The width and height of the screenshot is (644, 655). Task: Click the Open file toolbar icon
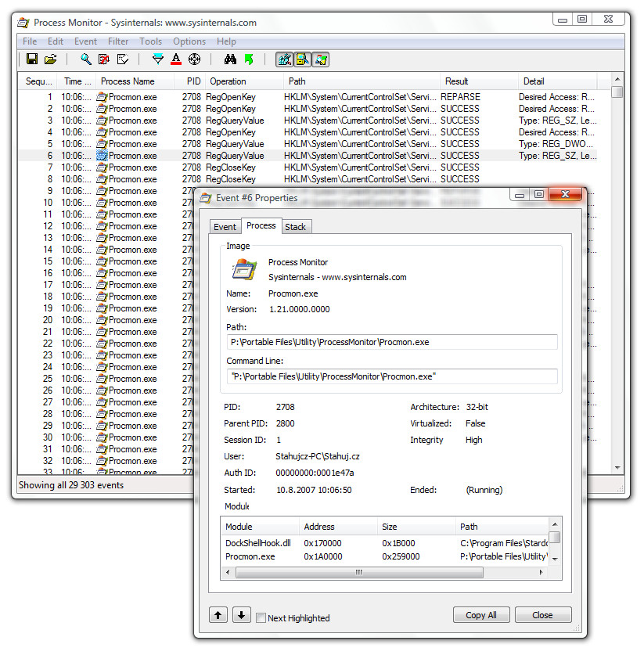tap(51, 59)
